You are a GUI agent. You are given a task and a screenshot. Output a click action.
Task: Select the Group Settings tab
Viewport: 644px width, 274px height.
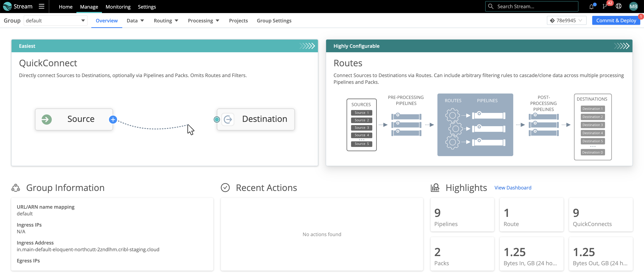click(274, 21)
